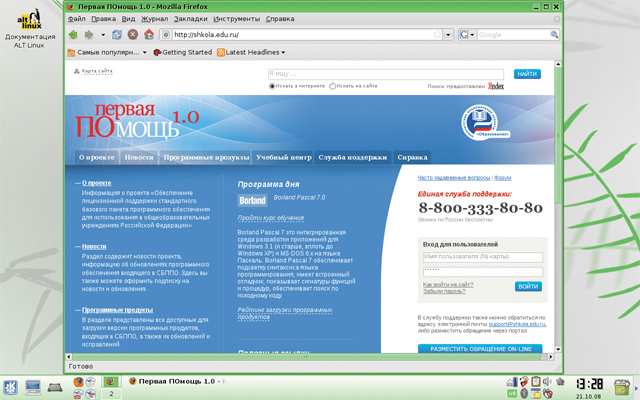Open the Справка menu in menu bar
Screen dimensions: 640x400
coord(280,19)
